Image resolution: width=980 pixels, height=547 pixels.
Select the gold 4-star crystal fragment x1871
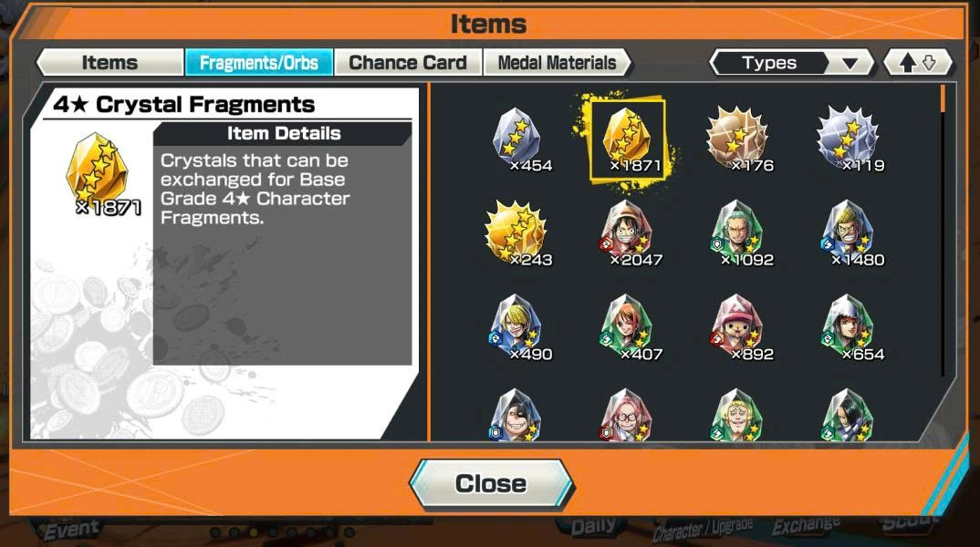[628, 139]
